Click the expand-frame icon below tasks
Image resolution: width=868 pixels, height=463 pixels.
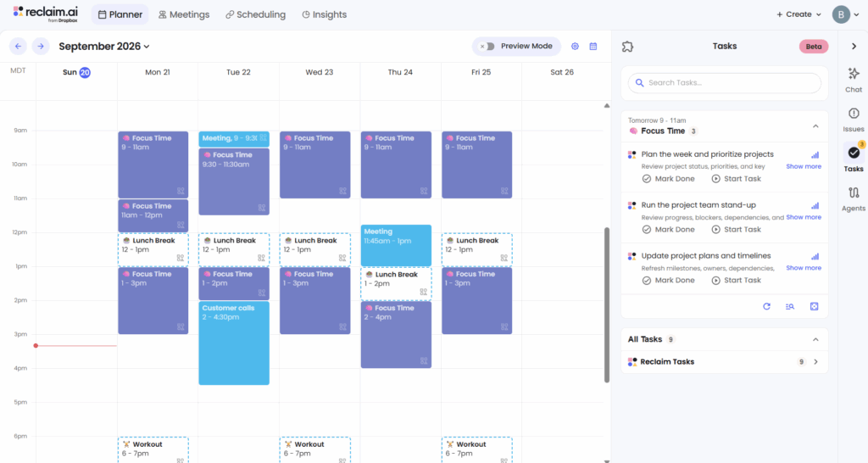815,306
